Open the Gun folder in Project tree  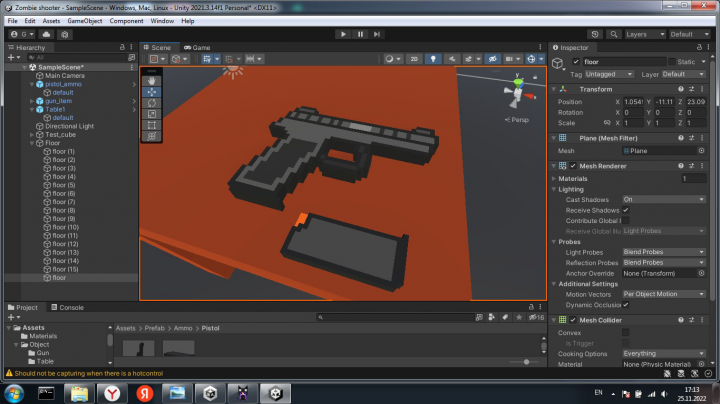[43, 353]
